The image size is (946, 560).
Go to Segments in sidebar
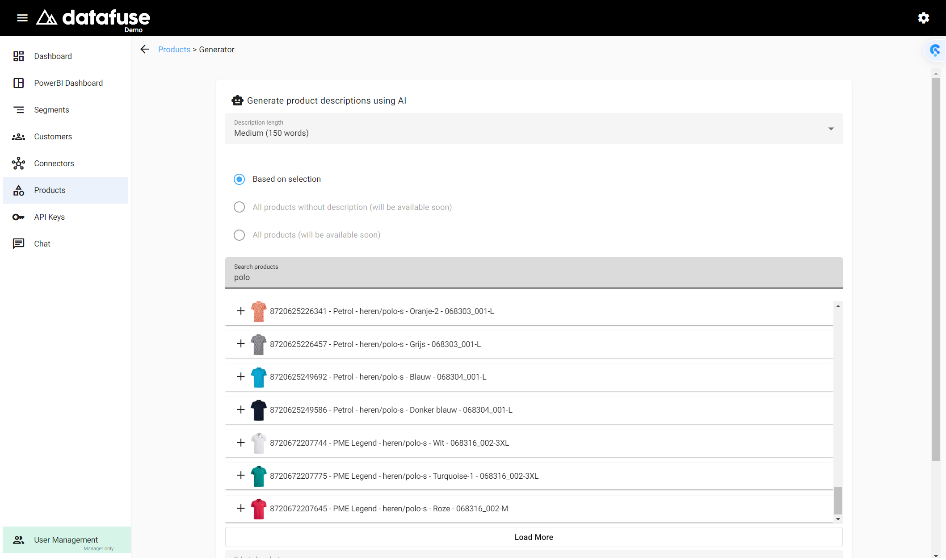click(x=66, y=110)
